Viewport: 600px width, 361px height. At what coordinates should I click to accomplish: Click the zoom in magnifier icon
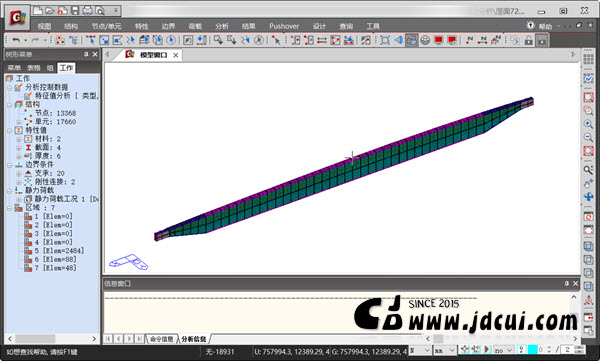pos(589,124)
